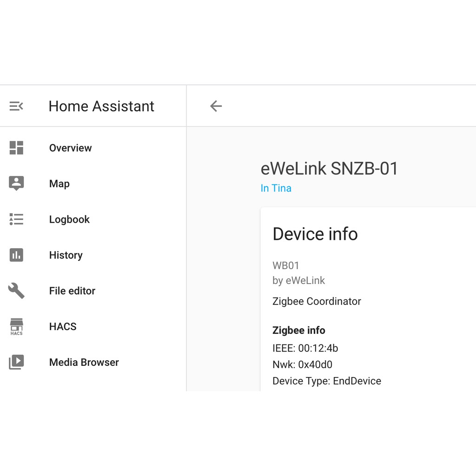Click the Logbook list icon
Viewport: 476px width, 476px height.
click(16, 219)
